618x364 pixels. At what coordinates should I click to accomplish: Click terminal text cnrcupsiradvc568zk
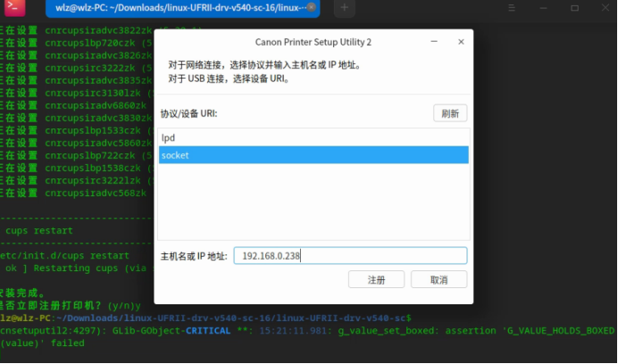[96, 193]
